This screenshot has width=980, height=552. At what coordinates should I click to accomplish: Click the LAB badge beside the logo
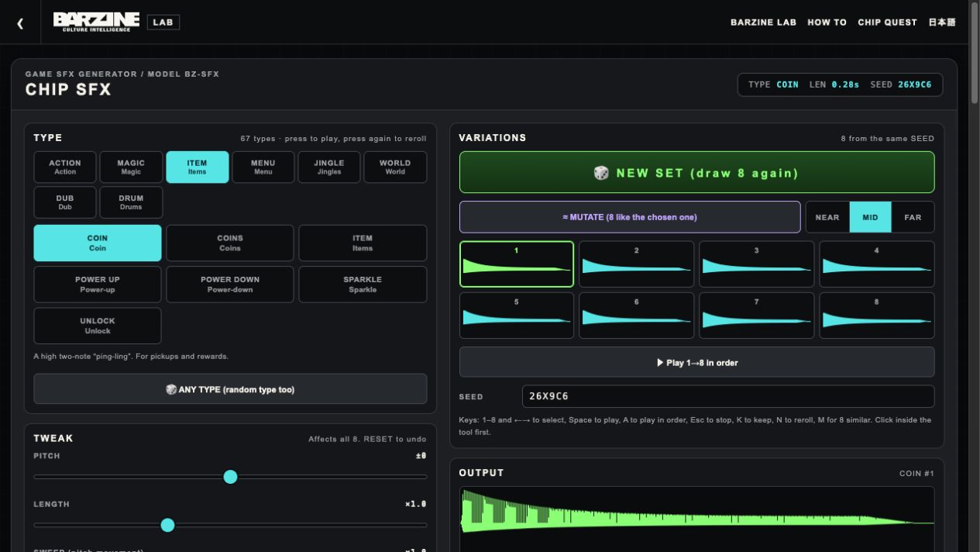pyautogui.click(x=163, y=22)
